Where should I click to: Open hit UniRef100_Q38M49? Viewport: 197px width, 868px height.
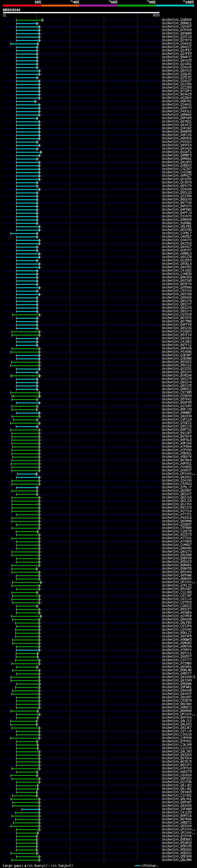pos(177,20)
